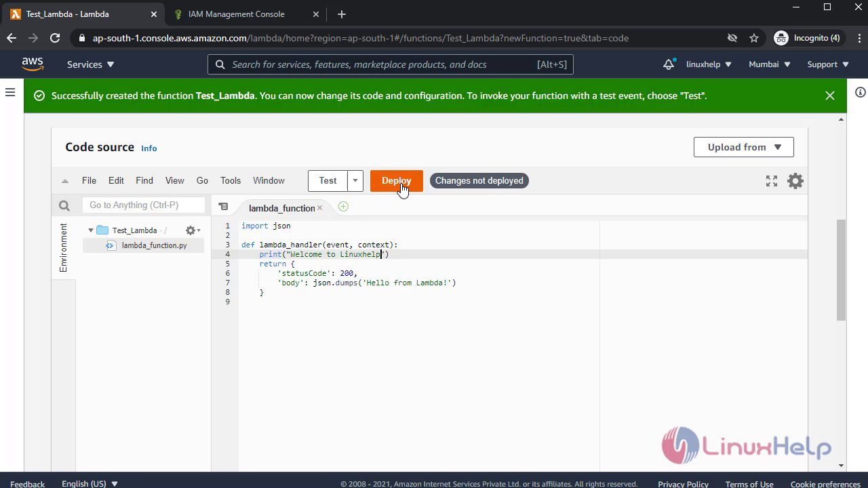Open the Window menu
The height and width of the screenshot is (488, 868).
click(x=269, y=181)
